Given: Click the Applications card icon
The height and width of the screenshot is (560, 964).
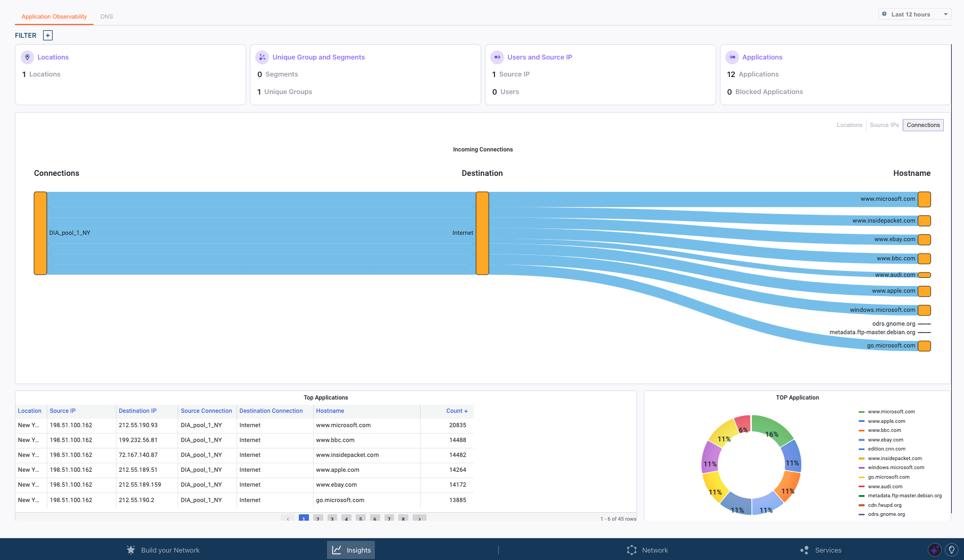Looking at the screenshot, I should pos(732,57).
